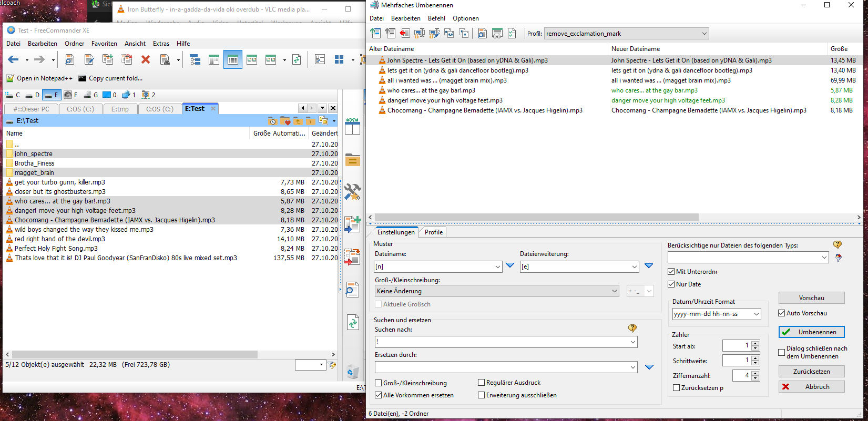Open Extras menu in FreeCommander

pyautogui.click(x=161, y=44)
